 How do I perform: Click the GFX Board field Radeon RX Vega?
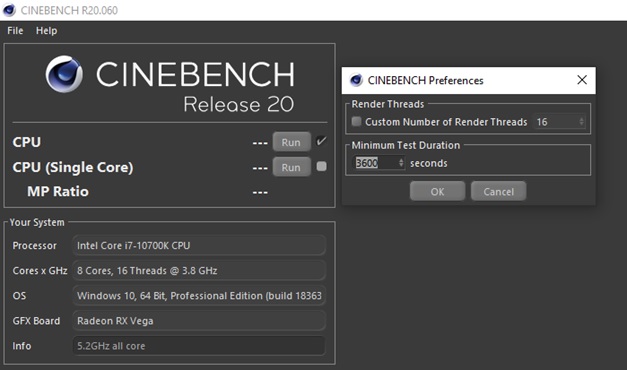pos(199,321)
